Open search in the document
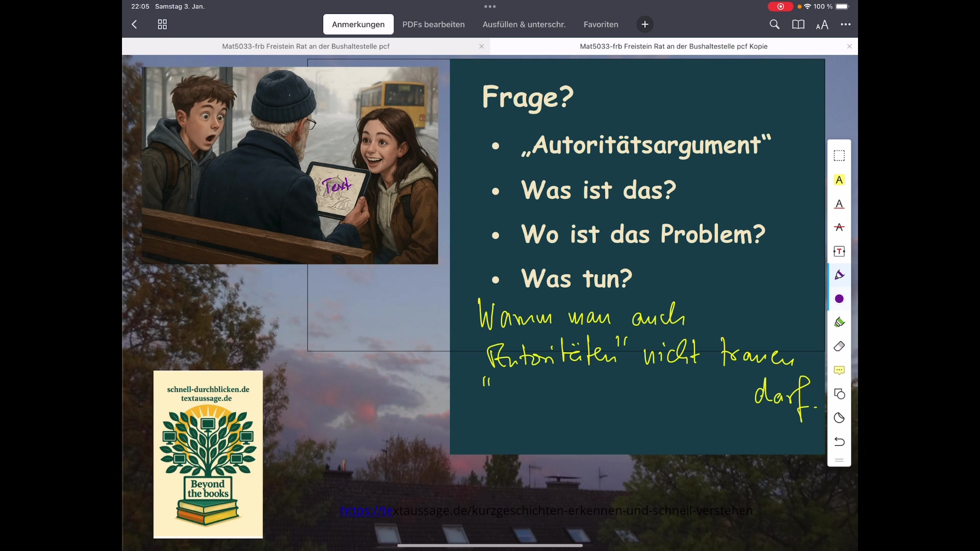980x551 pixels. [775, 24]
